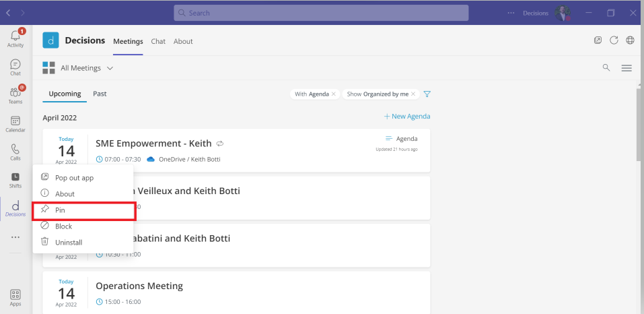Select Block in the context menu

[x=83, y=226]
